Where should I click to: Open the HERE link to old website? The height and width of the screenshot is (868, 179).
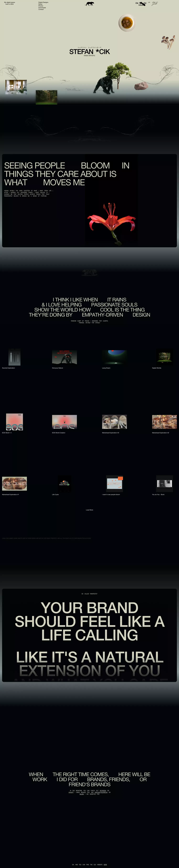coord(105,865)
